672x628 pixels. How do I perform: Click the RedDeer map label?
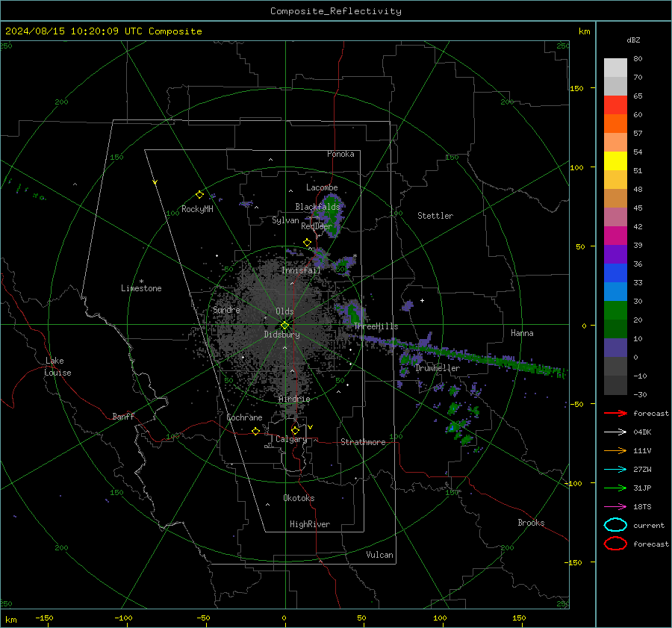pos(317,226)
